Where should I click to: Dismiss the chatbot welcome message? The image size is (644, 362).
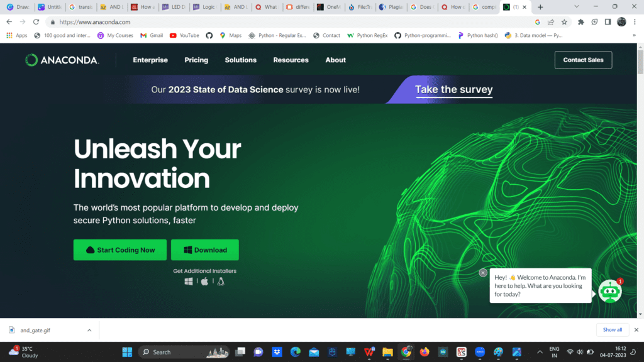click(x=483, y=273)
